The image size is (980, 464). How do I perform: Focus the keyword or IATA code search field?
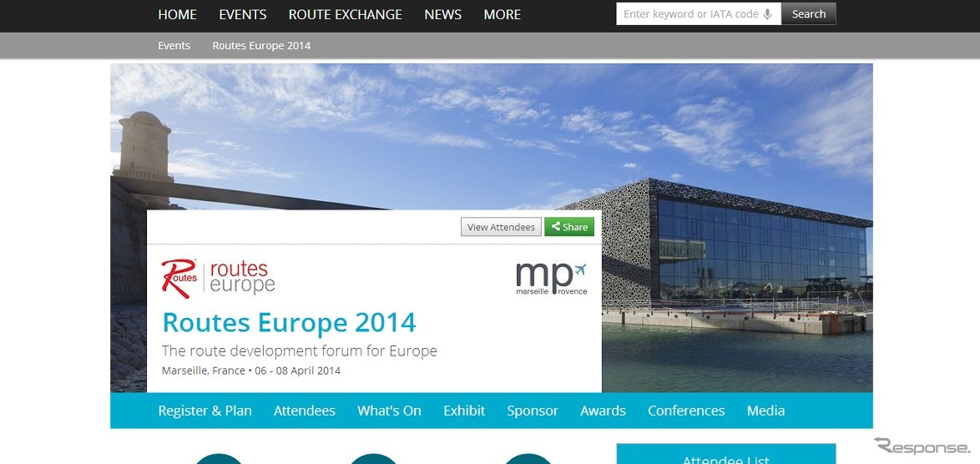tap(699, 13)
